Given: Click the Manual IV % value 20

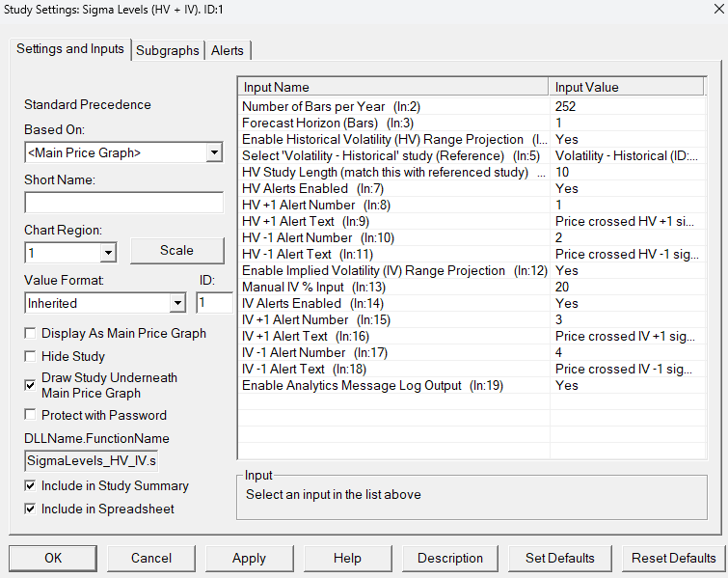Looking at the screenshot, I should [x=562, y=288].
